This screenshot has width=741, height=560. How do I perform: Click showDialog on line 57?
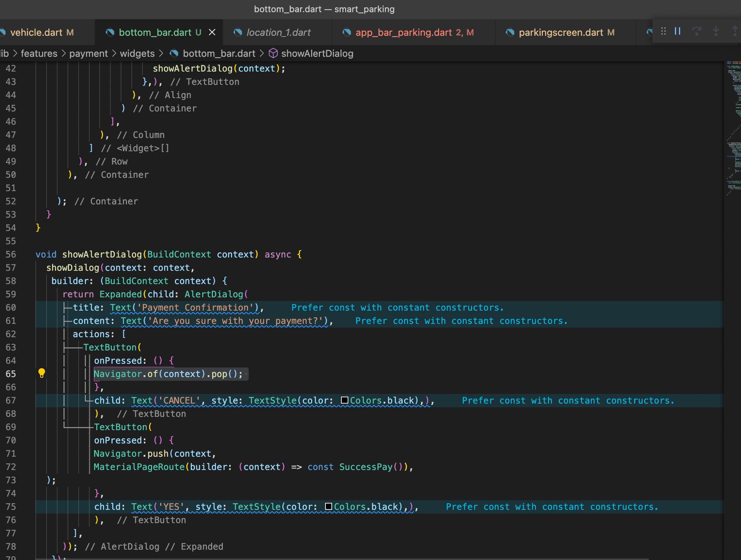[73, 267]
